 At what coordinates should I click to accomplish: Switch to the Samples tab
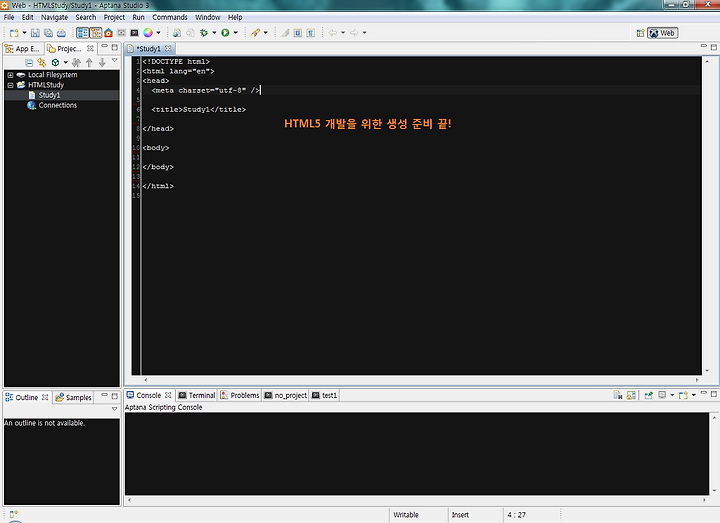tap(73, 397)
